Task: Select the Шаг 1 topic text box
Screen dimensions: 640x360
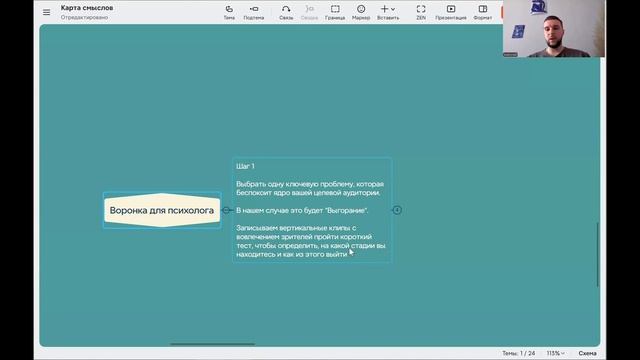Action: tap(312, 210)
